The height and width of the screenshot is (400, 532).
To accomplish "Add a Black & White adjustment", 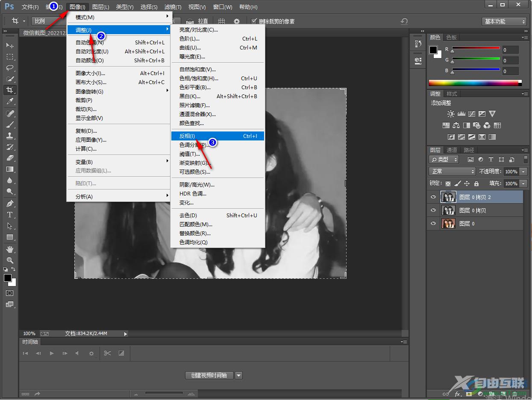I will point(466,126).
